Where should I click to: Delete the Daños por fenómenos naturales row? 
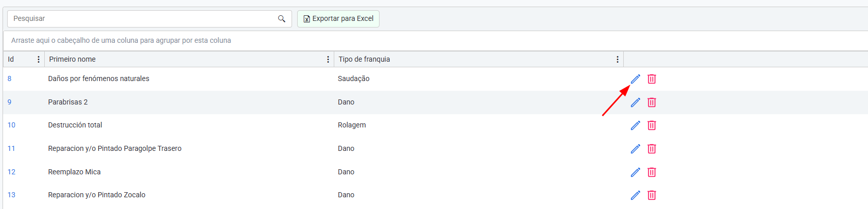coord(652,79)
